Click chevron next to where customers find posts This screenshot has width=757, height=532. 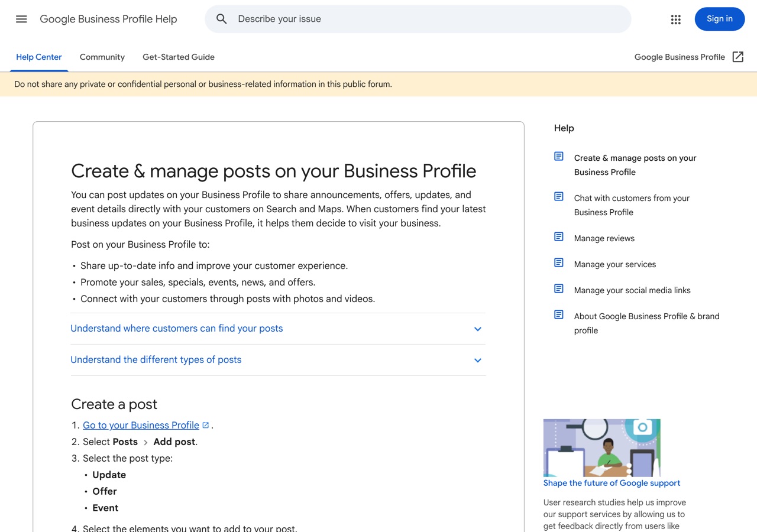click(478, 329)
